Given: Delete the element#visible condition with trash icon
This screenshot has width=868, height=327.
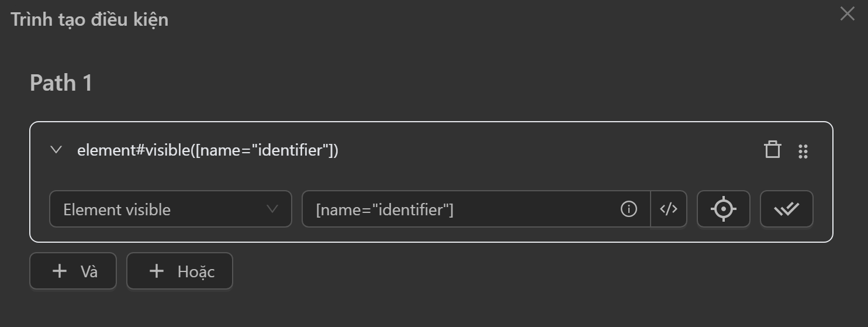Looking at the screenshot, I should coord(772,150).
